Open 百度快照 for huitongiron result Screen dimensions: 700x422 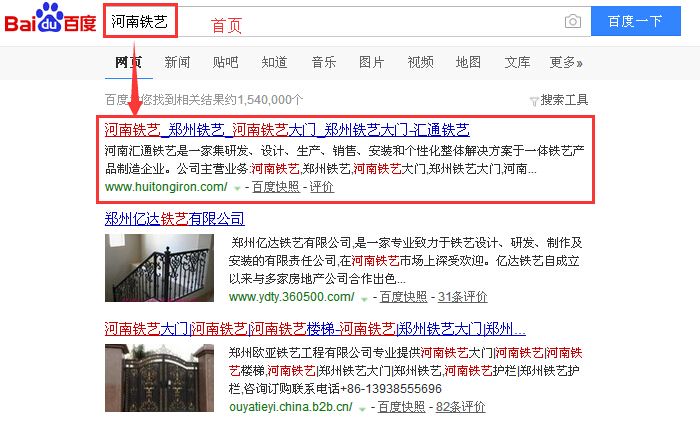[276, 187]
